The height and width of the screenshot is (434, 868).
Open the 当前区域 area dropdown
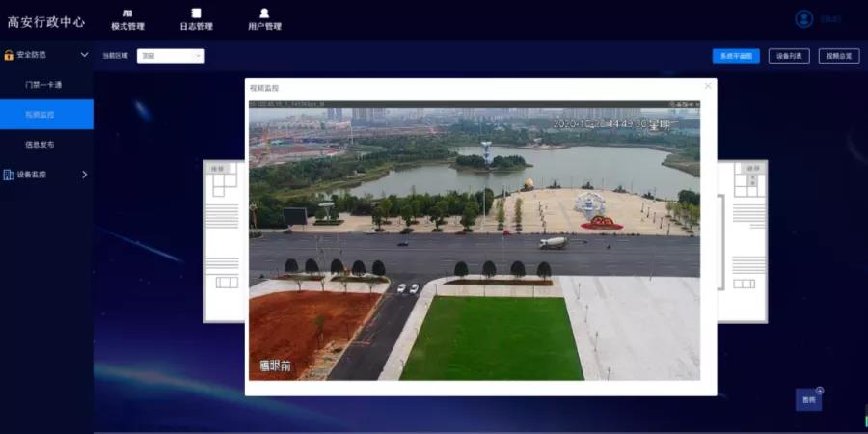point(171,56)
